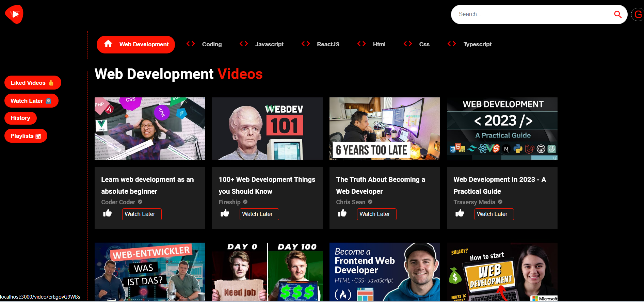Open the 'Learn web development' thumbnail
The image size is (644, 302).
(150, 128)
